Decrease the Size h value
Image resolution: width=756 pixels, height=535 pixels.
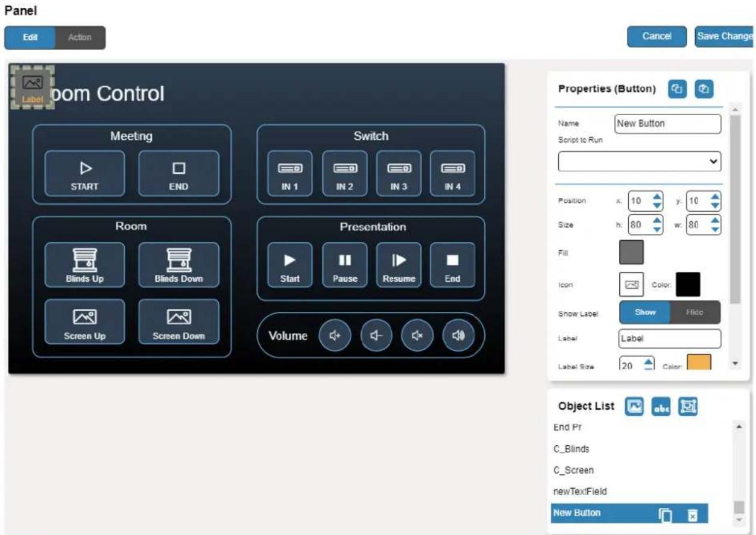coord(658,230)
